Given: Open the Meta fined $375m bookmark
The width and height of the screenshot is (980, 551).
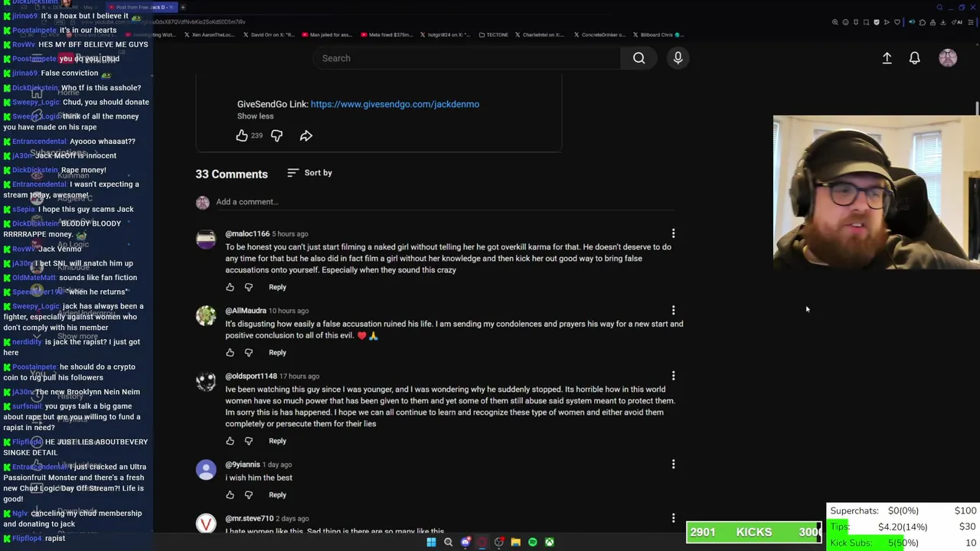Looking at the screenshot, I should coord(385,34).
